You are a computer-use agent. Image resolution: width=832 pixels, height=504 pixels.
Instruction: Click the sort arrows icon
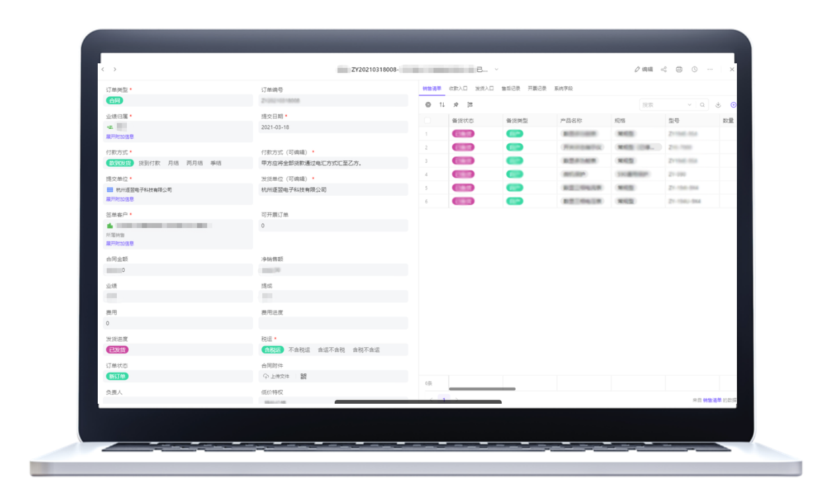pyautogui.click(x=442, y=105)
